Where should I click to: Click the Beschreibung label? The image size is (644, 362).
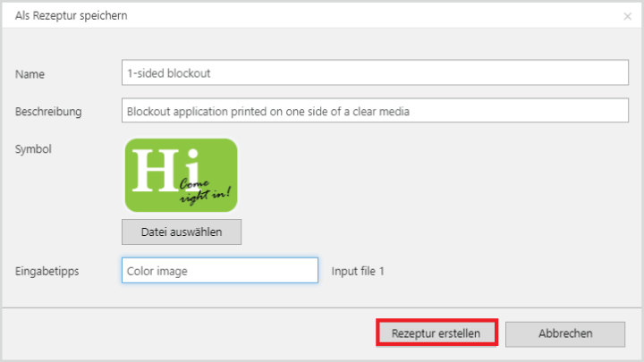click(x=48, y=112)
